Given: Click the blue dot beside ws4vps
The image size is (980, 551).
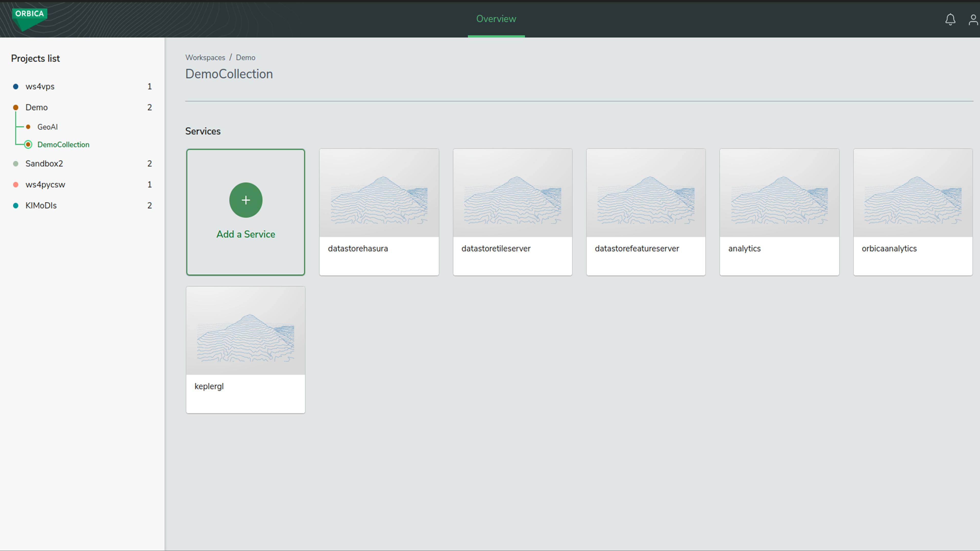Looking at the screenshot, I should tap(16, 87).
